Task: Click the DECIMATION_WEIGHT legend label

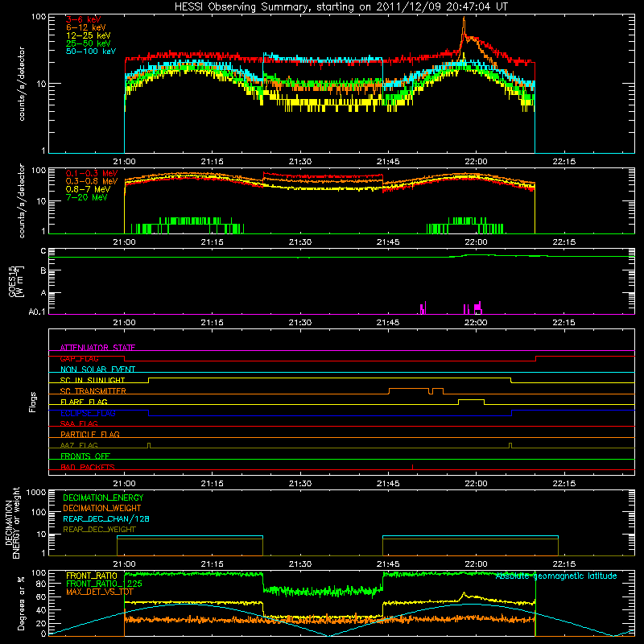Action: click(102, 508)
